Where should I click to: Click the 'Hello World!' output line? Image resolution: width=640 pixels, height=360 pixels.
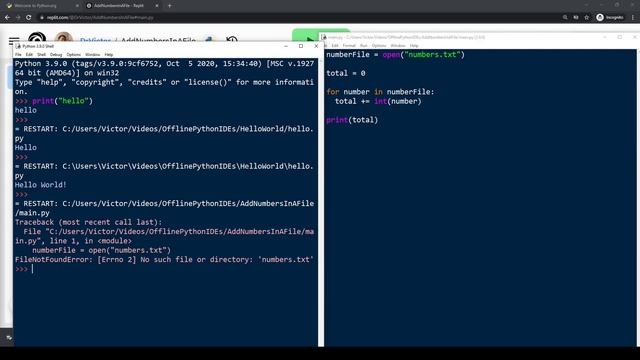pos(40,185)
